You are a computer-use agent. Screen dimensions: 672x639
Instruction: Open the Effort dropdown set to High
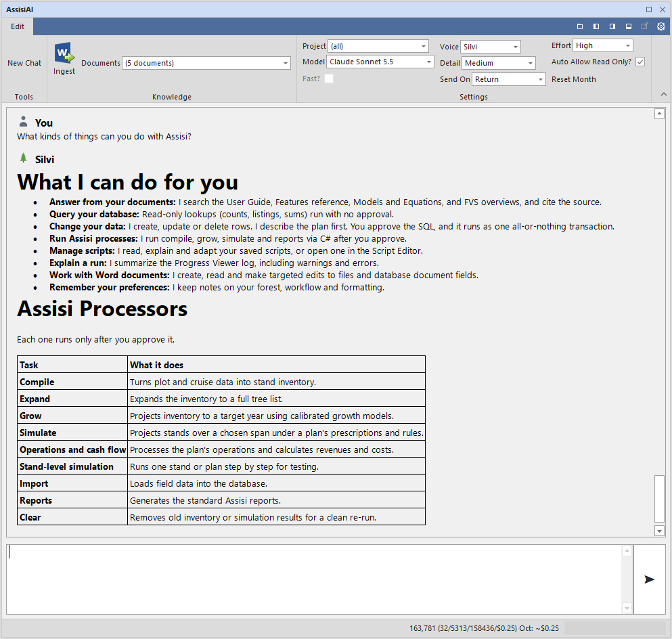603,45
